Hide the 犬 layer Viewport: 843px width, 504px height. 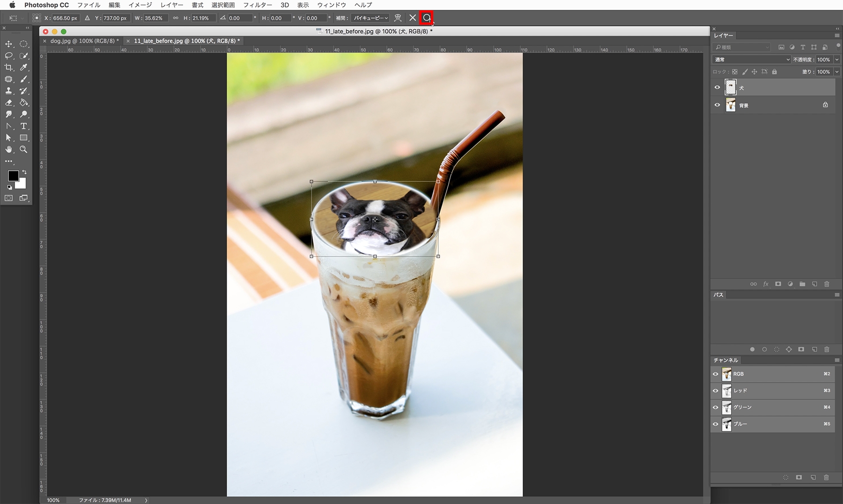(x=717, y=88)
